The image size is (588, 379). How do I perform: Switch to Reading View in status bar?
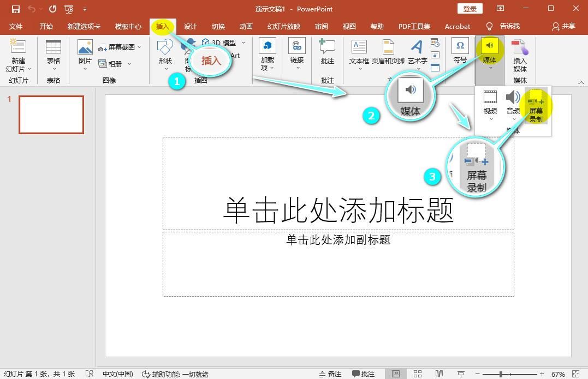click(x=439, y=374)
